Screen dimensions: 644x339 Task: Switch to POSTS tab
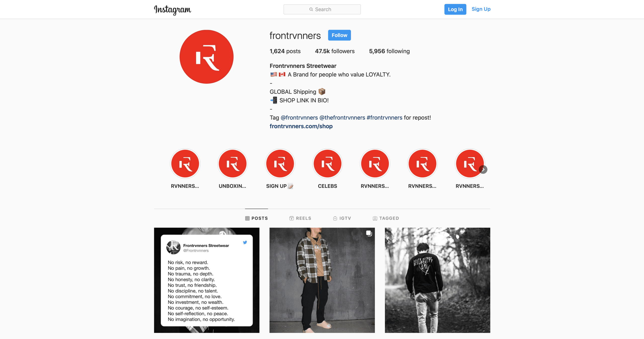[256, 218]
